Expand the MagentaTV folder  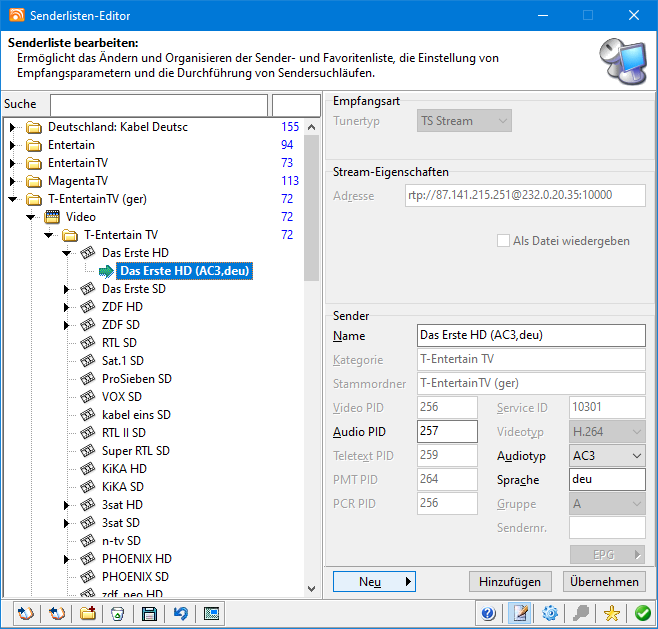pyautogui.click(x=13, y=181)
